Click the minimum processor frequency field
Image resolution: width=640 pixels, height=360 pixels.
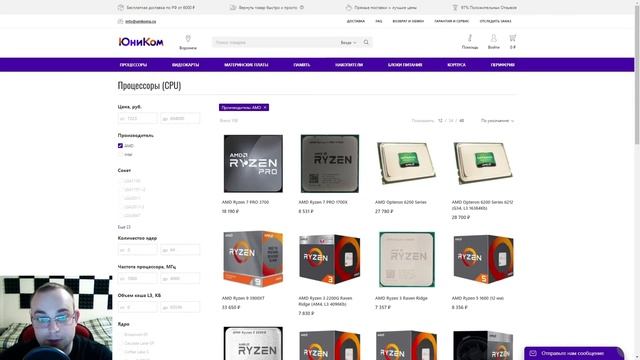tap(138, 278)
